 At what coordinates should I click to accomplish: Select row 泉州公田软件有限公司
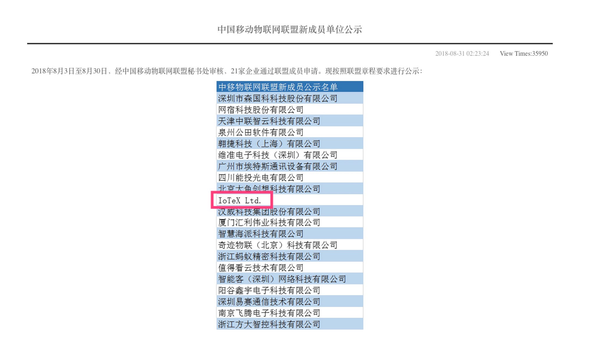(290, 132)
